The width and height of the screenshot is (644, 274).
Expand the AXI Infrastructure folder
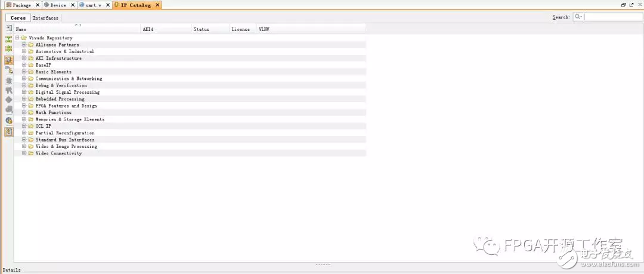click(24, 58)
